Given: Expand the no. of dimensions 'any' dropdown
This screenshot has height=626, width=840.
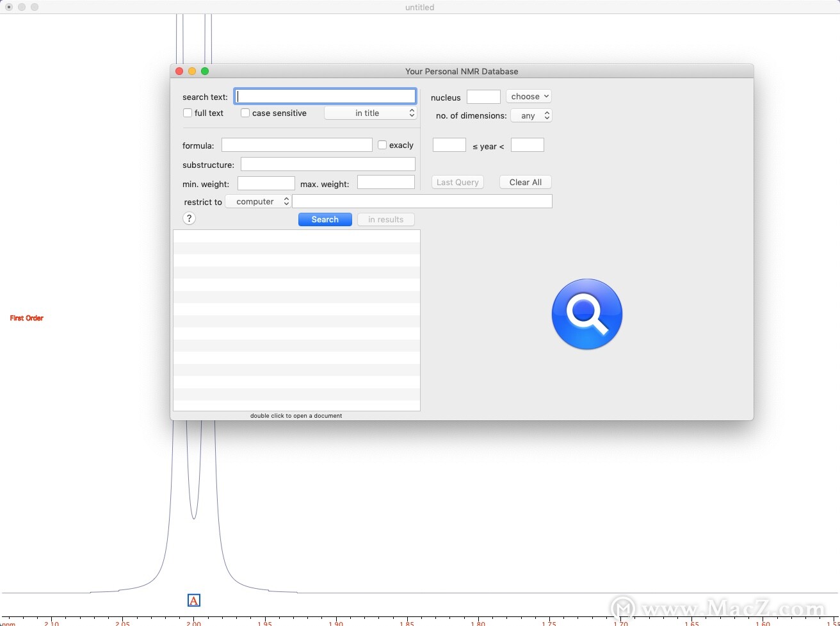Looking at the screenshot, I should click(531, 115).
